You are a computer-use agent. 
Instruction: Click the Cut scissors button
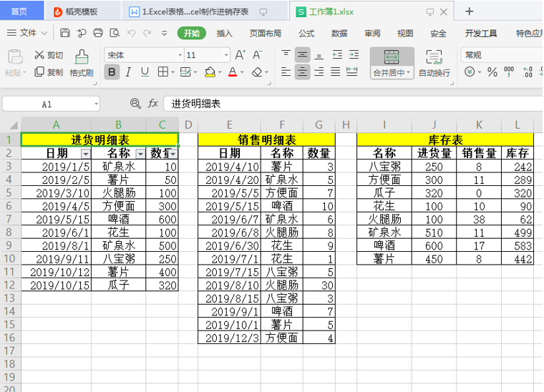coord(49,55)
